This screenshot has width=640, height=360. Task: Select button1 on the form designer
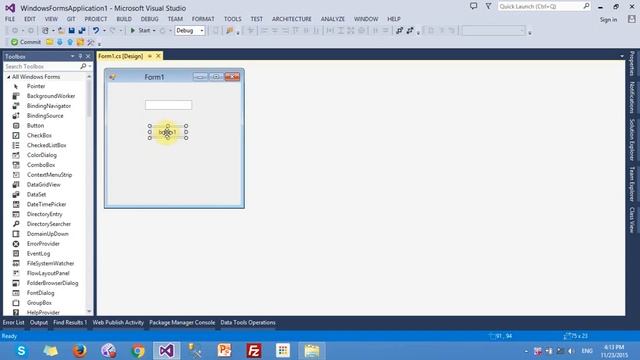coord(168,132)
